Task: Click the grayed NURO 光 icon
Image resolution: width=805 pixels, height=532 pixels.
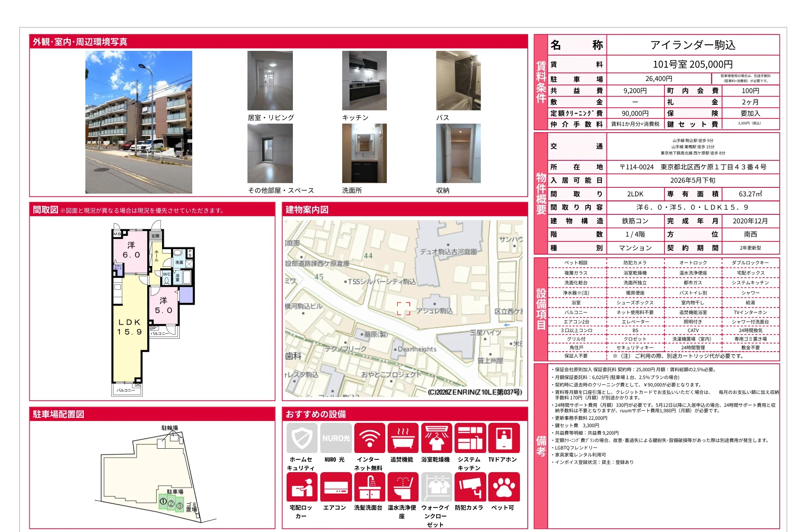Action: click(x=336, y=438)
